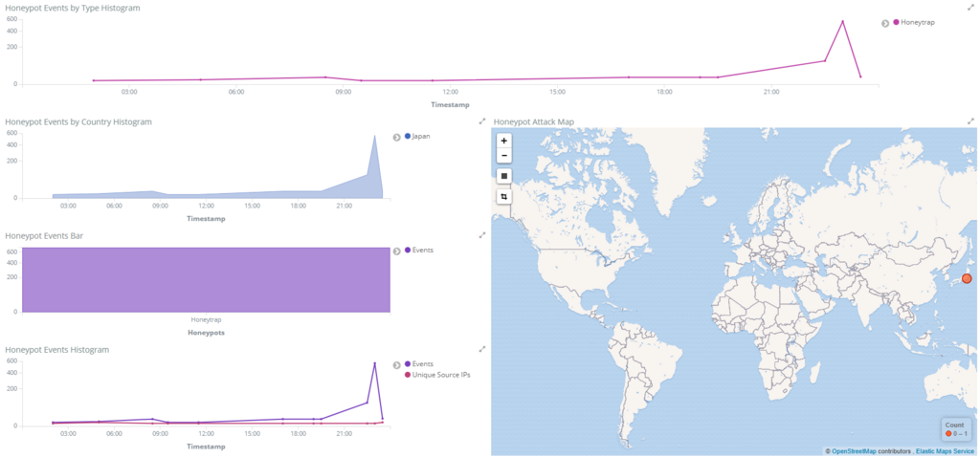Image resolution: width=980 pixels, height=458 pixels.
Task: Collapse legend of Honeypot Events Bar
Action: click(397, 251)
